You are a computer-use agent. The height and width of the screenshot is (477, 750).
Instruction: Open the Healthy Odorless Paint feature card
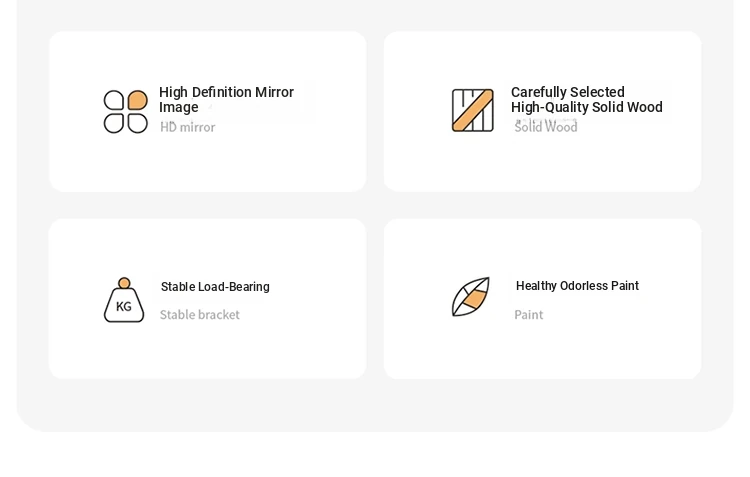pos(542,299)
